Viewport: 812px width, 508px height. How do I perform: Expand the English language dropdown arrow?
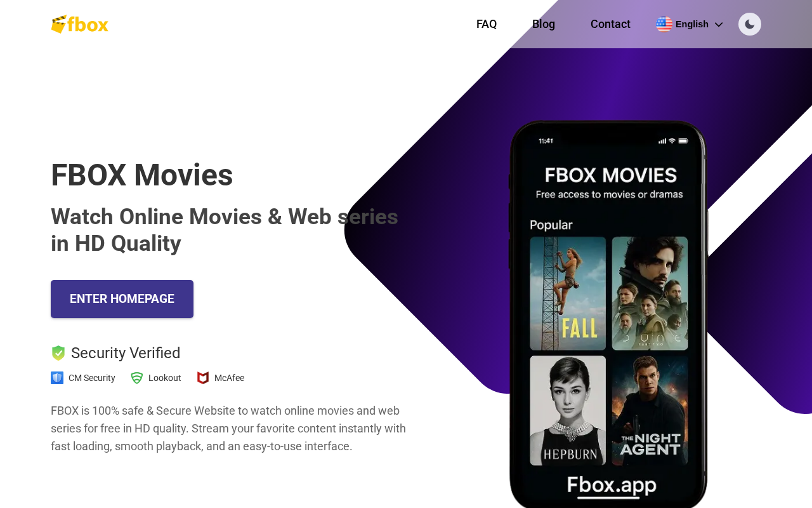[719, 25]
